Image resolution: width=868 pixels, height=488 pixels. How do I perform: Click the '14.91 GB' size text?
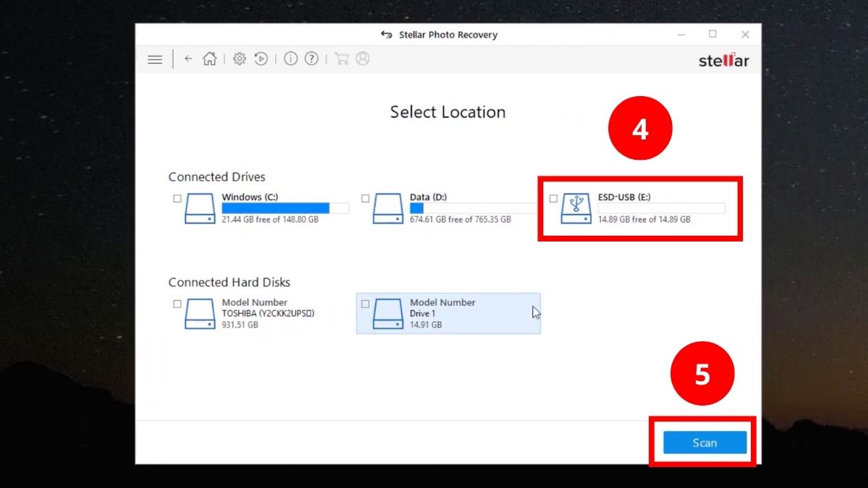click(425, 325)
